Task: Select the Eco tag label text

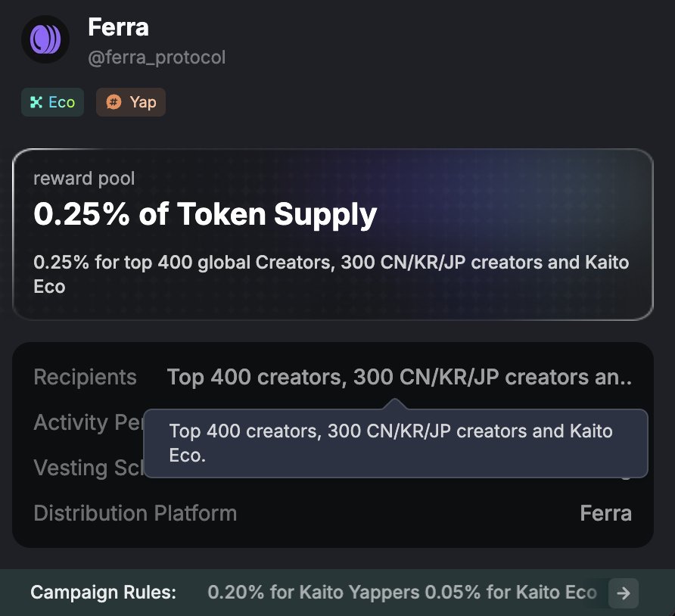Action: coord(61,102)
